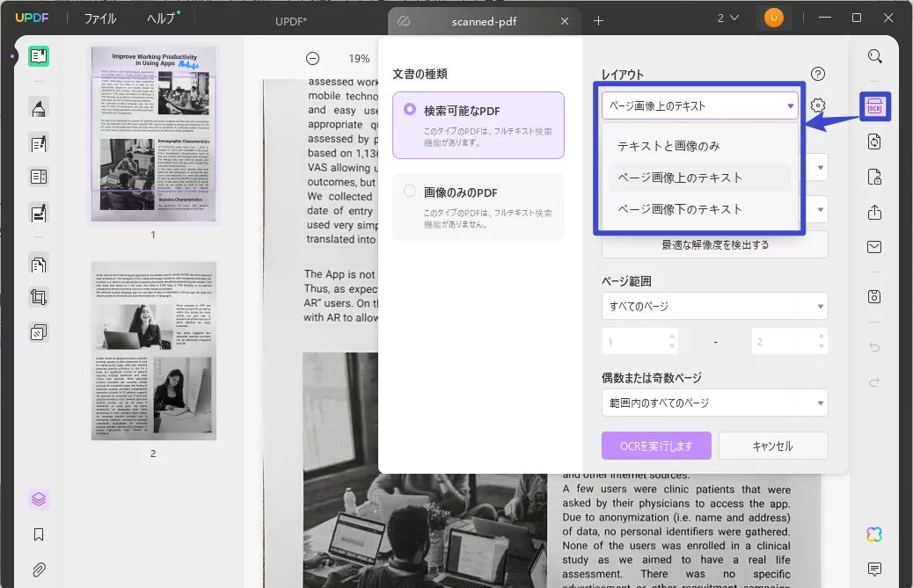Click OCRを実行します button
This screenshot has width=913, height=588.
656,446
